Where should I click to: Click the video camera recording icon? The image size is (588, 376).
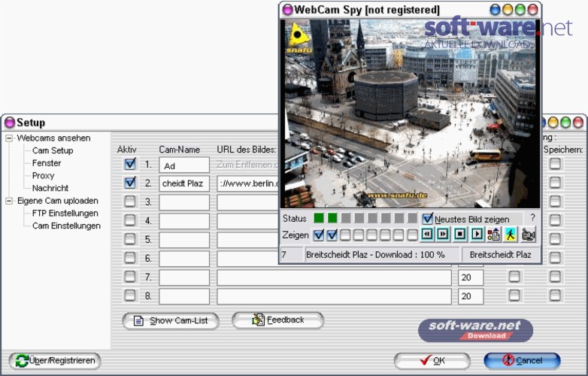529,235
